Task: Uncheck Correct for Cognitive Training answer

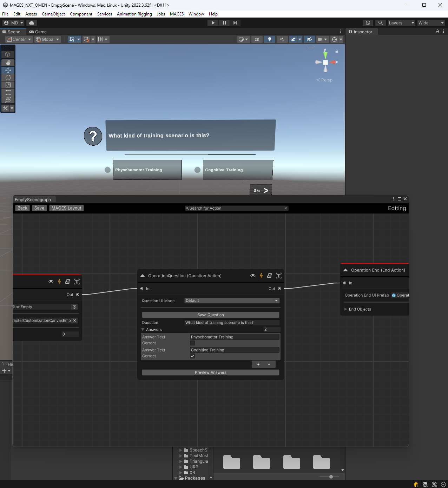Action: click(x=192, y=356)
